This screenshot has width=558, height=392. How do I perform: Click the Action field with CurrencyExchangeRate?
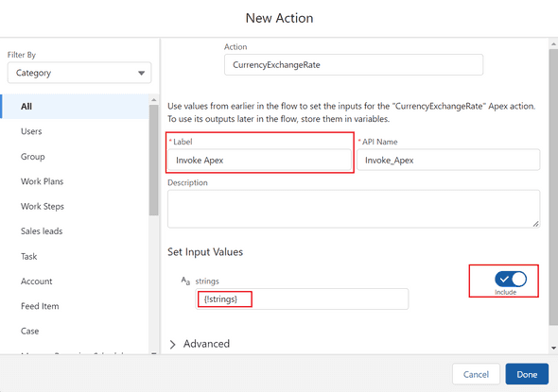354,64
